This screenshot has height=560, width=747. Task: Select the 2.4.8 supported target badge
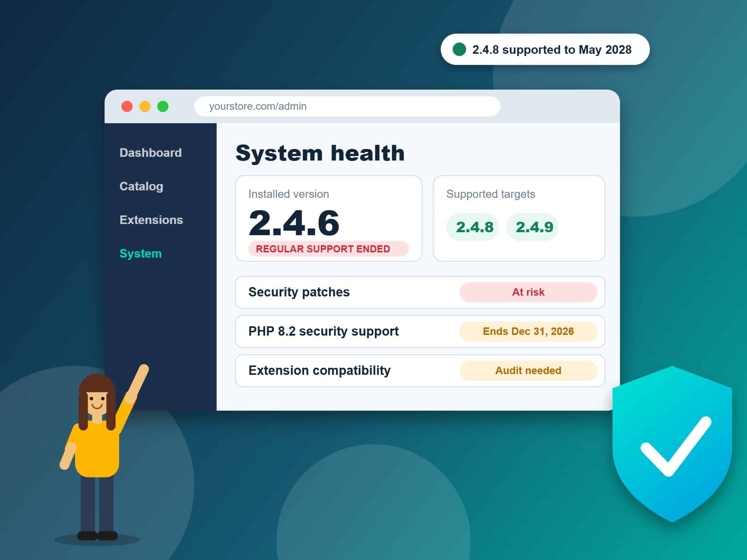[x=472, y=227]
